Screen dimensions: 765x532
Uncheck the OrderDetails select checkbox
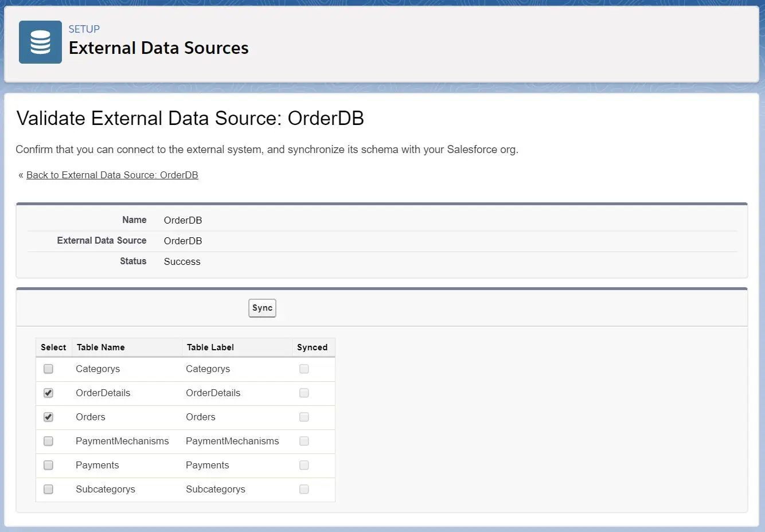(48, 393)
